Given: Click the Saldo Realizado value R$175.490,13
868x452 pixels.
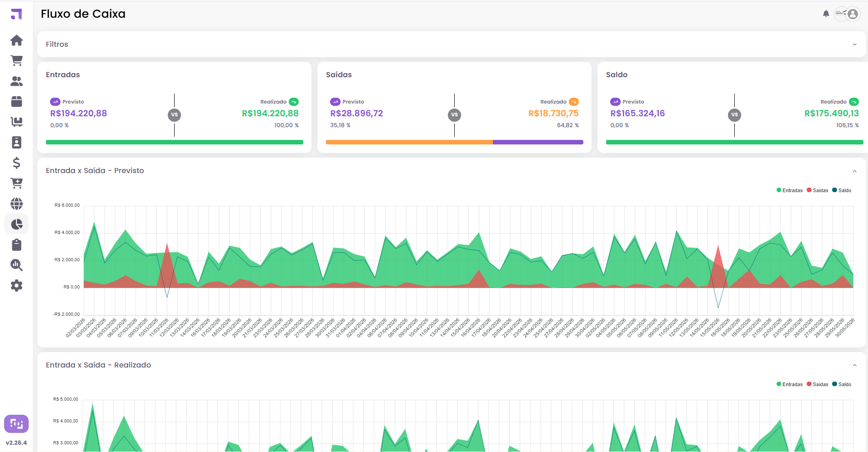Looking at the screenshot, I should click(832, 113).
